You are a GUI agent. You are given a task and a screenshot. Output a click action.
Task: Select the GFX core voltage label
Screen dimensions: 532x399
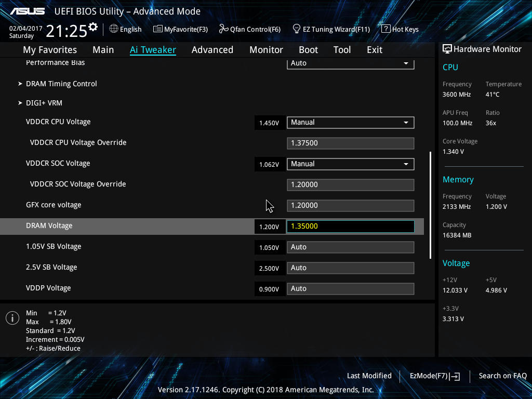tap(54, 205)
